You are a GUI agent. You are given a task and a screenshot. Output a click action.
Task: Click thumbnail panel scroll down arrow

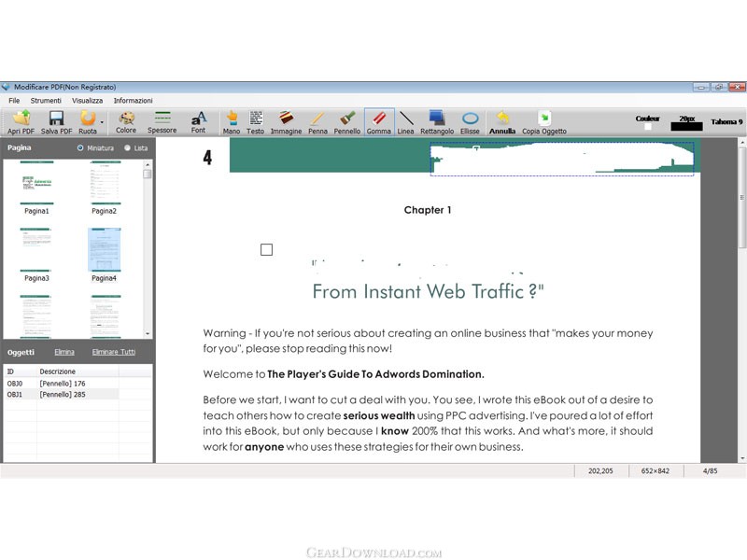(x=148, y=334)
